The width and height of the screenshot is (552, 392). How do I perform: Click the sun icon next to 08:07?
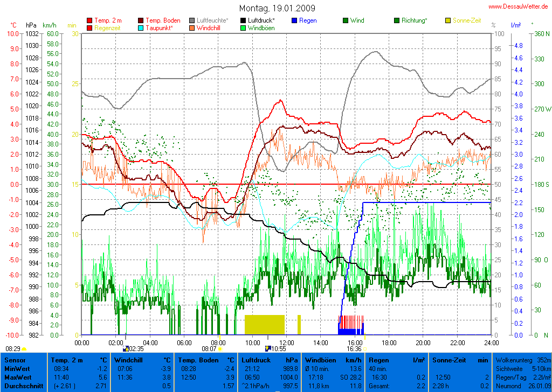[220, 349]
